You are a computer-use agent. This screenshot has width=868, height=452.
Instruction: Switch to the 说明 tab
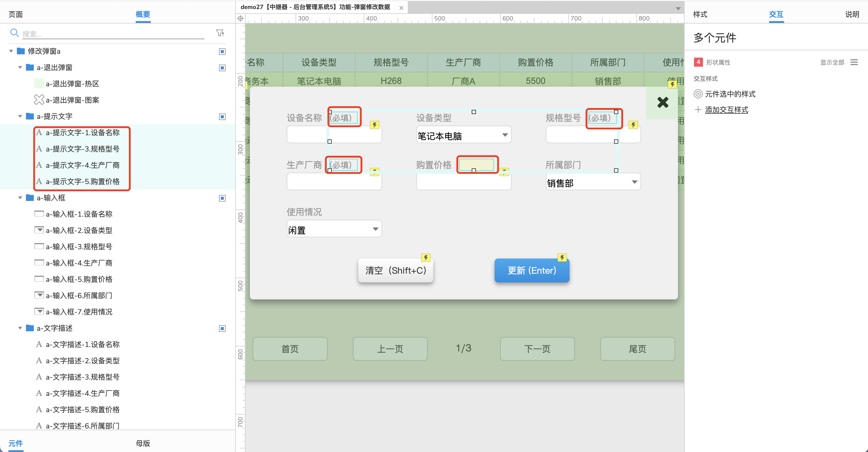tap(852, 14)
